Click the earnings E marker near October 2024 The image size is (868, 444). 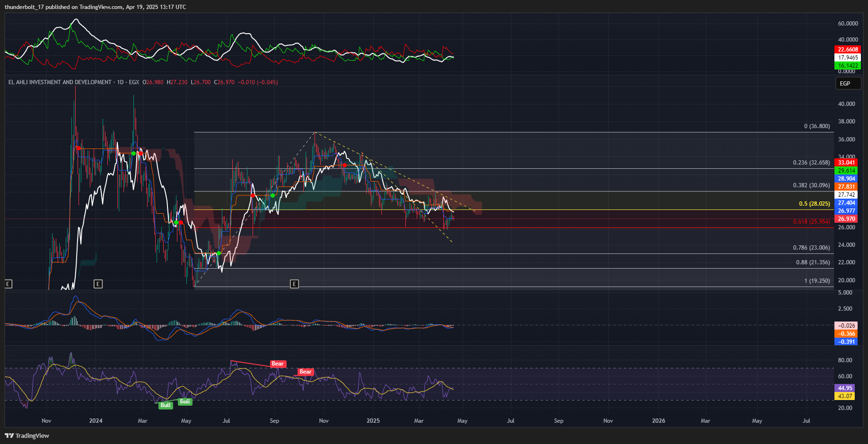pyautogui.click(x=294, y=284)
